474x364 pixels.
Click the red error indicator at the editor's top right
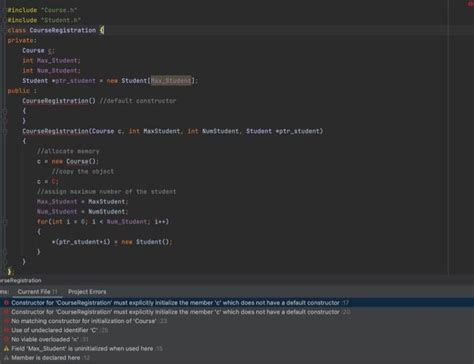470,4
